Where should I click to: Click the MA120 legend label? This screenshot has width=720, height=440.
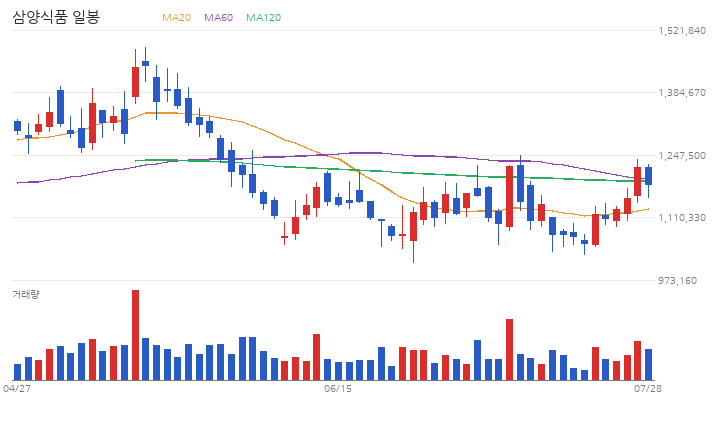[264, 17]
